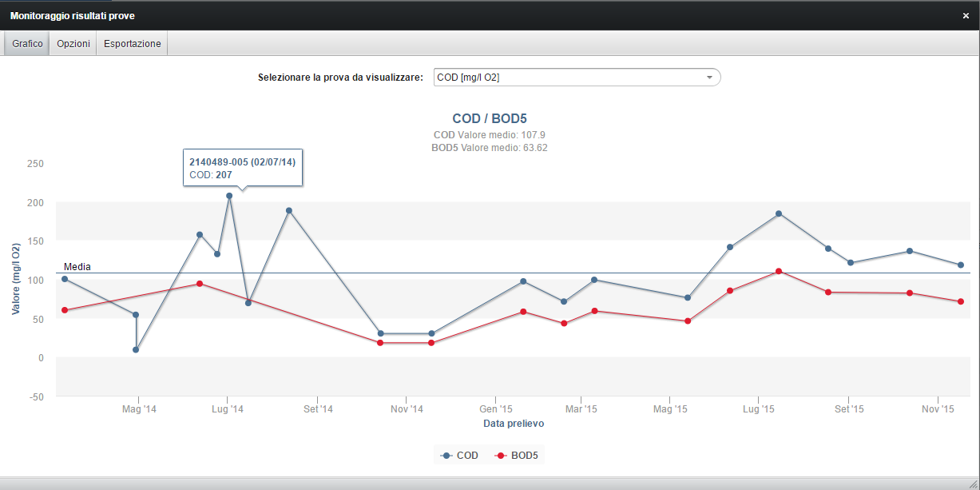Toggle BOD5 series in the legend

[516, 456]
